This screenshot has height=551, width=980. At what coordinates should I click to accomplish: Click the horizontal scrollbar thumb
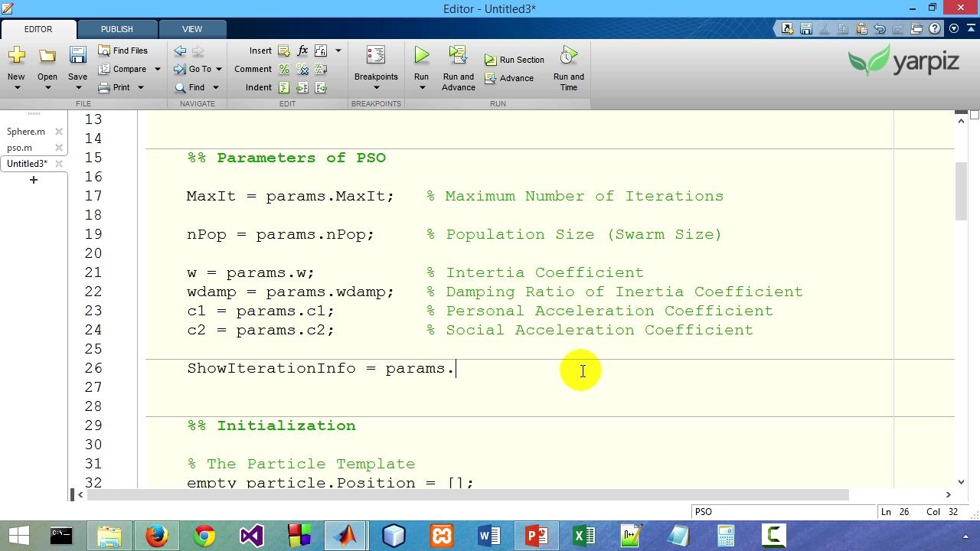coord(468,495)
